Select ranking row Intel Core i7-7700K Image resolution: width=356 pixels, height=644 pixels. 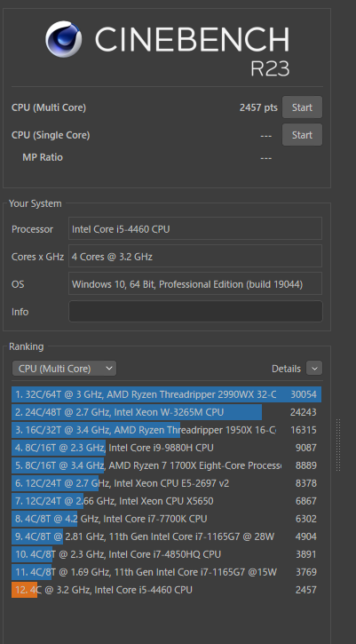click(166, 519)
